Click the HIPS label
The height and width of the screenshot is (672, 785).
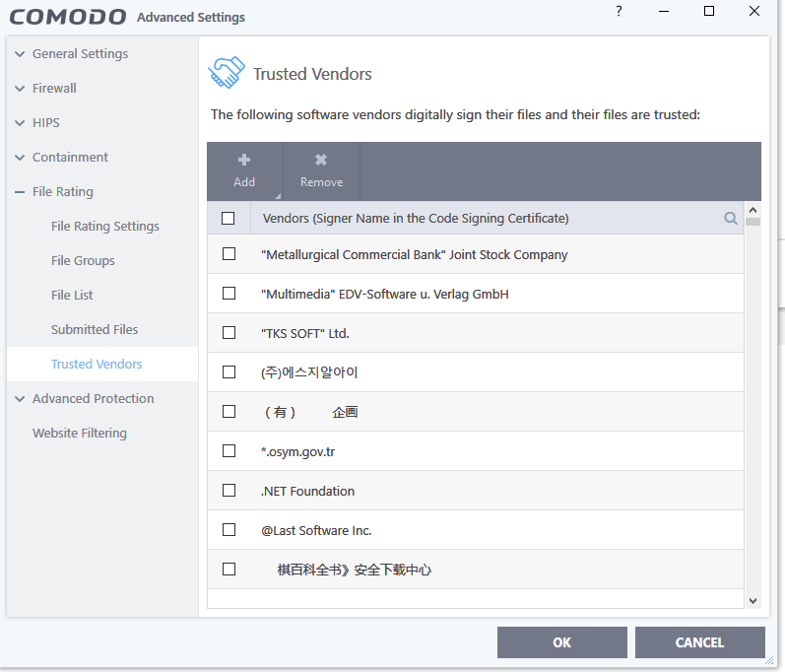(45, 123)
